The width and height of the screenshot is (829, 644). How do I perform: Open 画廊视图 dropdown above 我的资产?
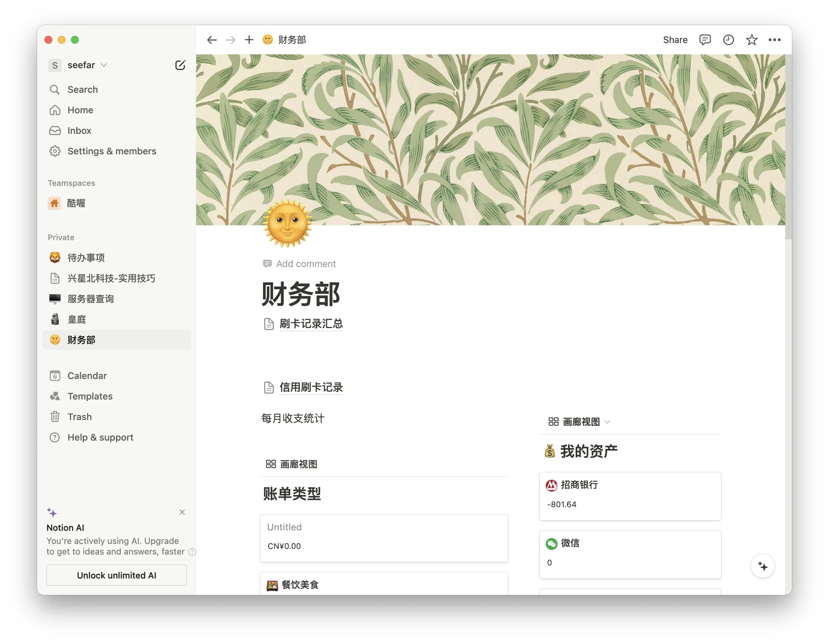pyautogui.click(x=579, y=422)
